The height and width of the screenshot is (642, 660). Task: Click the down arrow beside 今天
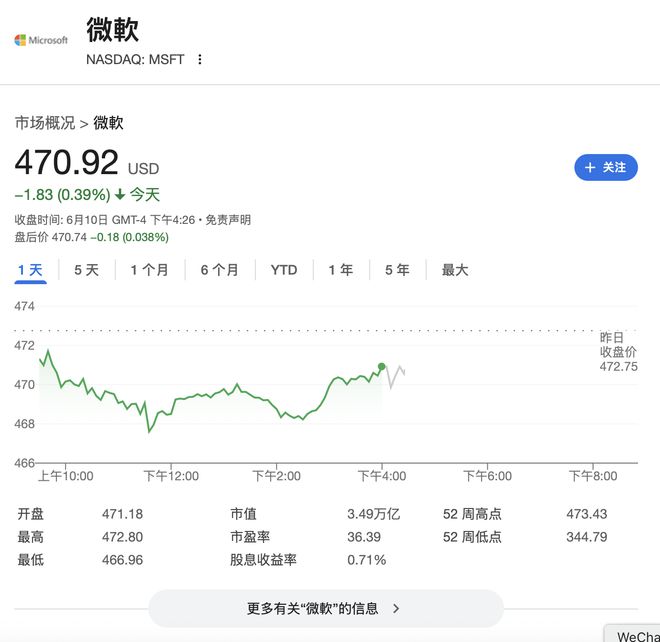point(120,195)
